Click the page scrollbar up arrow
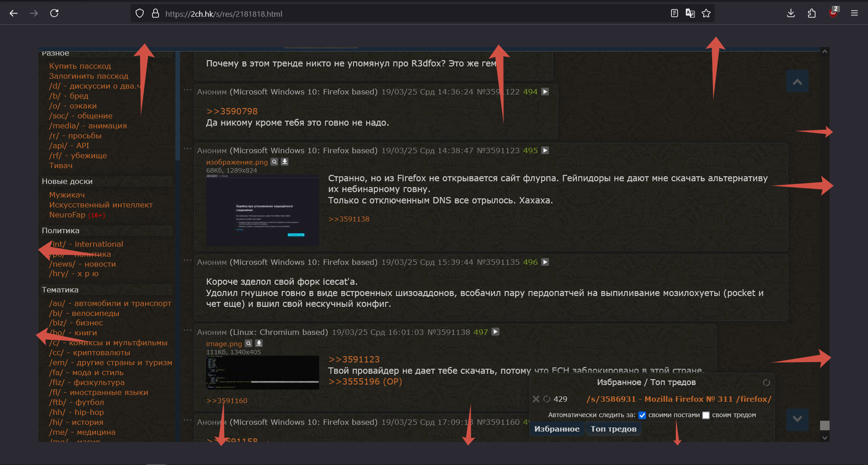This screenshot has width=868, height=465. (x=825, y=52)
